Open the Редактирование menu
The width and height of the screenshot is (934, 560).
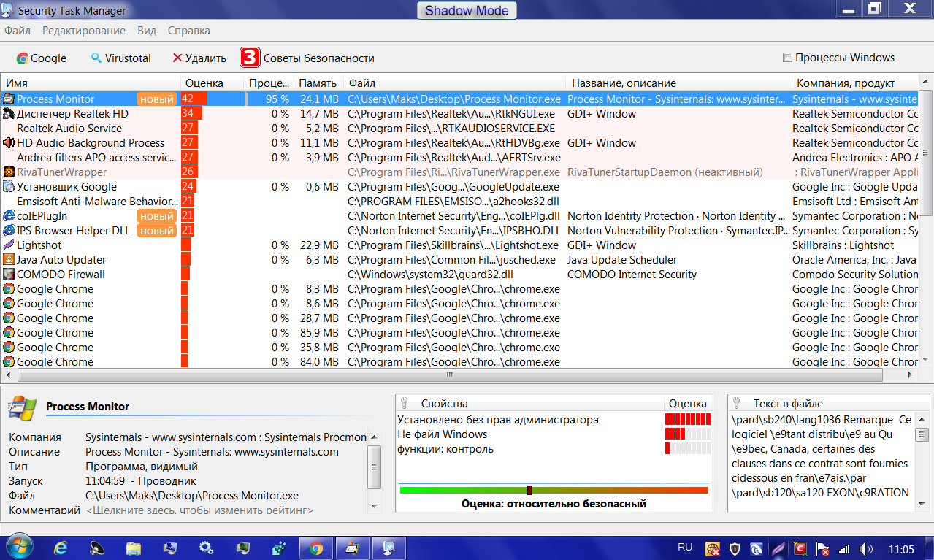point(84,31)
